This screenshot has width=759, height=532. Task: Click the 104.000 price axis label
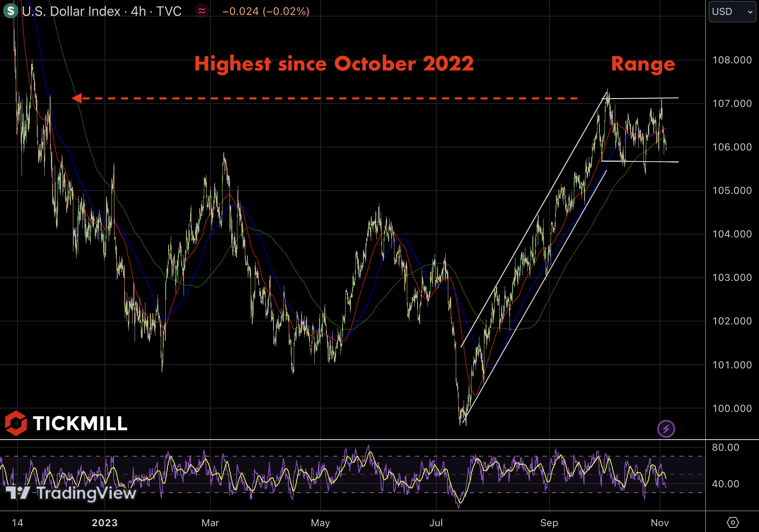732,234
